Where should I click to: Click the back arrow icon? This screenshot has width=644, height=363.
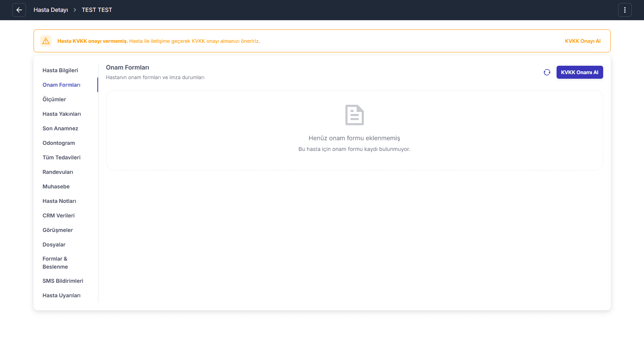pyautogui.click(x=19, y=10)
